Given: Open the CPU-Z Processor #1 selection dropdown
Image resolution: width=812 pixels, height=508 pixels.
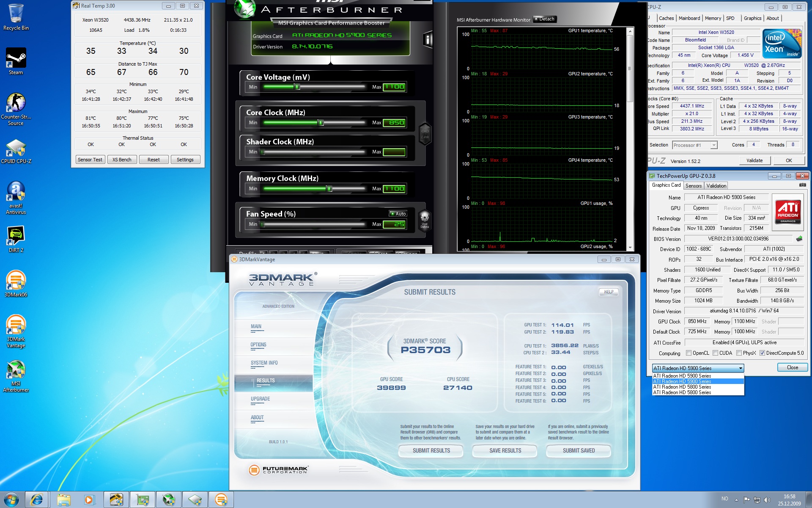Looking at the screenshot, I should 695,145.
